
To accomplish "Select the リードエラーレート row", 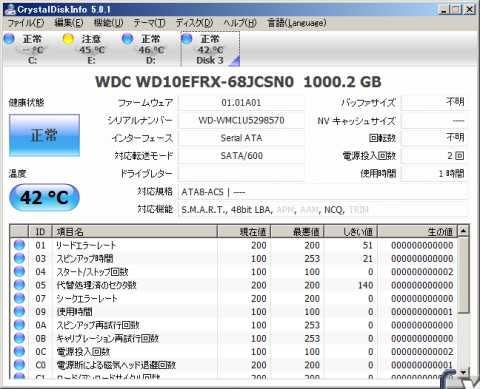I will point(234,245).
